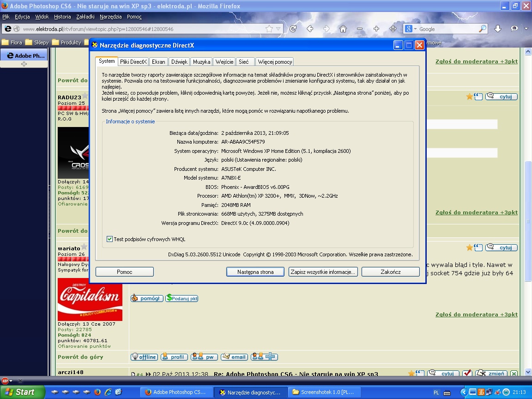Viewport: 532px width, 399px height.
Task: Click the address bar URL field
Action: pyautogui.click(x=143, y=29)
